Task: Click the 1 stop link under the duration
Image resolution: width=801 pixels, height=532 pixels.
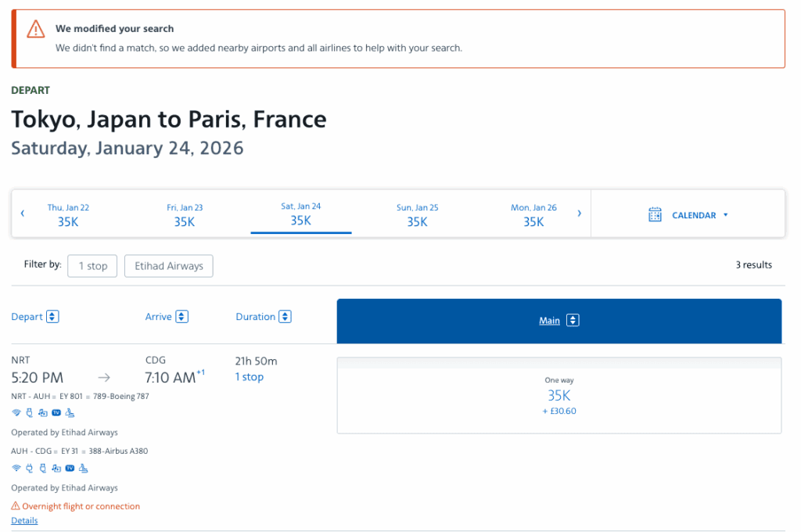Action: (250, 377)
